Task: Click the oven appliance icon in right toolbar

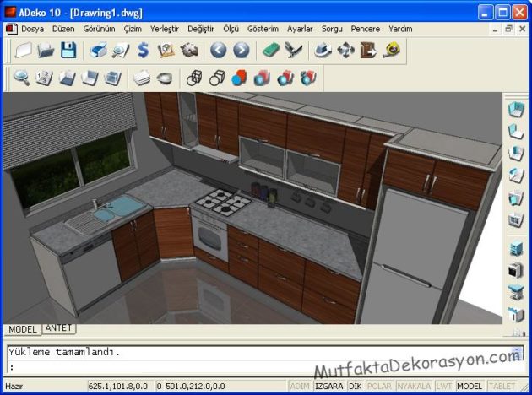Action: coord(515,270)
